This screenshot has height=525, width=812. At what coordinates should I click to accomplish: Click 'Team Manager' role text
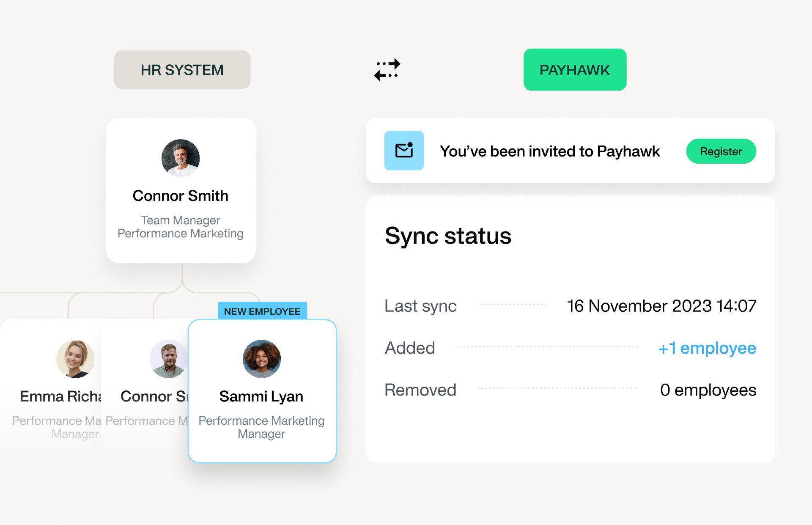(181, 220)
